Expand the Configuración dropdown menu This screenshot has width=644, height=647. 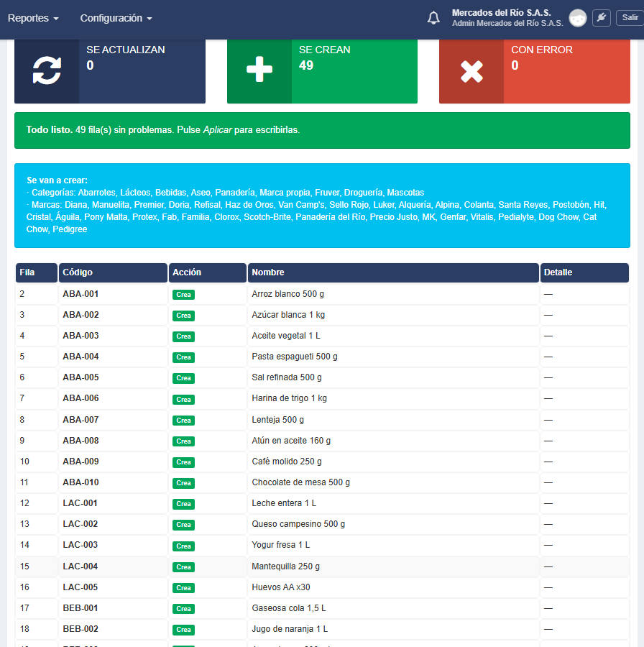coord(116,18)
